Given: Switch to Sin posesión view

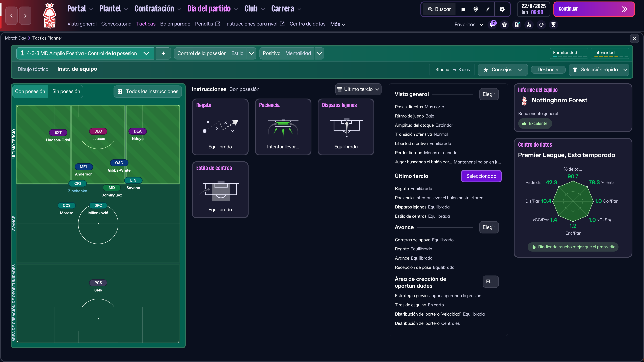Looking at the screenshot, I should [66, 92].
